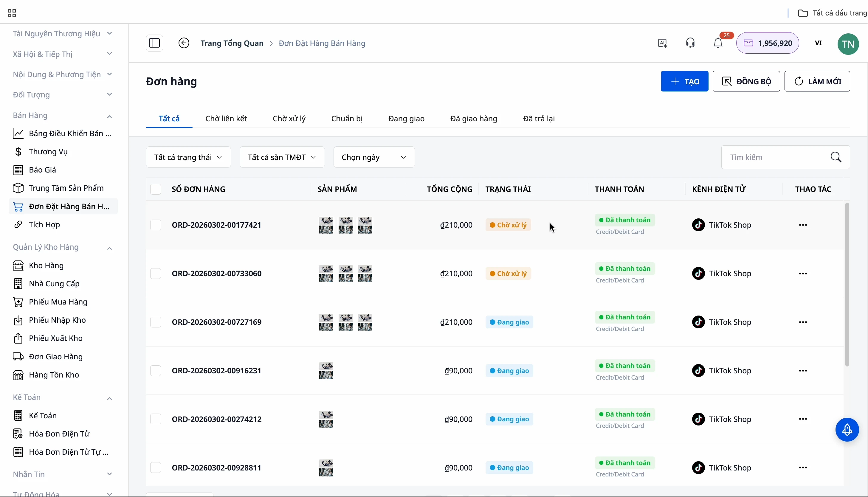Select the checkbox for order ORD-20260302-00916231

(156, 371)
